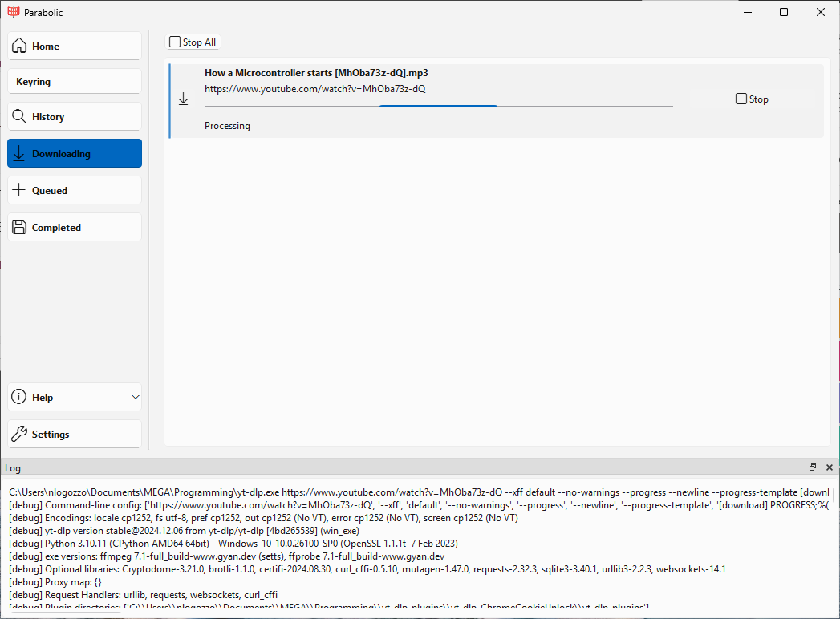Image resolution: width=840 pixels, height=619 pixels.
Task: Click the Log panel horizontal scrollbar
Action: click(65, 613)
